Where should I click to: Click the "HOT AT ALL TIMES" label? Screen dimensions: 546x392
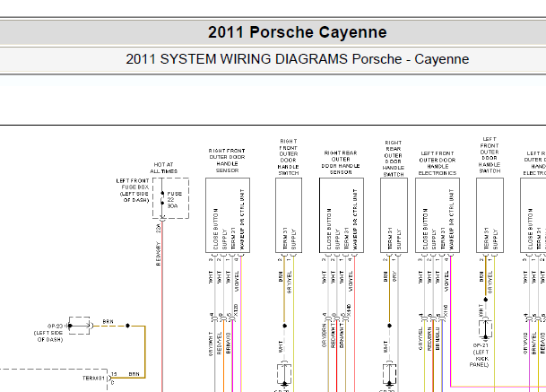pos(164,168)
